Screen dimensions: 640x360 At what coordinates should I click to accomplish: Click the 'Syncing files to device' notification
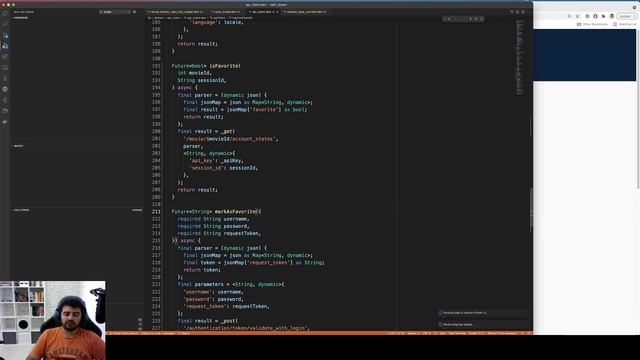point(484,313)
